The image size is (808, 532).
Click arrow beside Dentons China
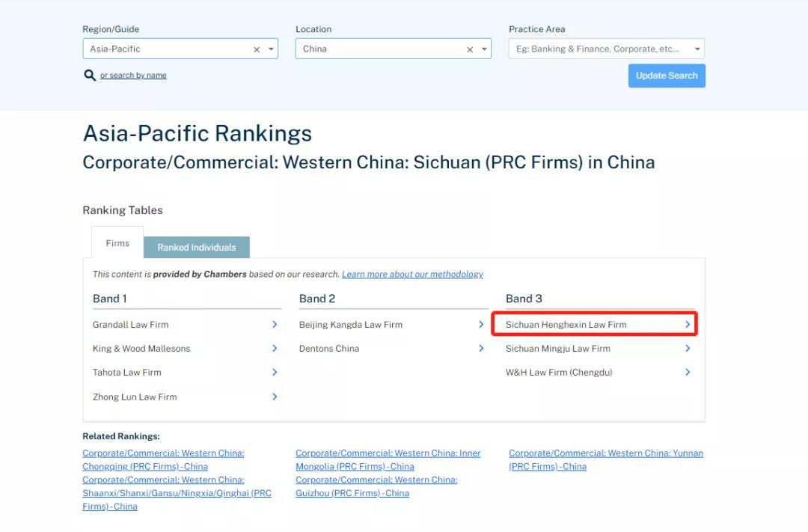(x=481, y=349)
